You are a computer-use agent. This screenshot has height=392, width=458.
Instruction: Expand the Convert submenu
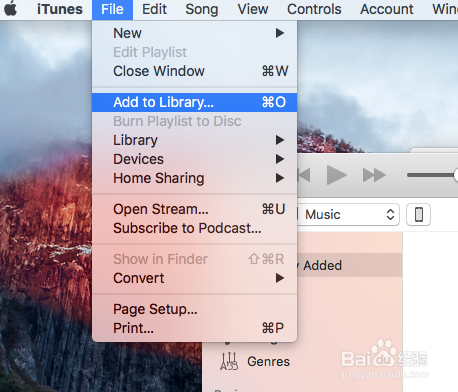coord(194,278)
